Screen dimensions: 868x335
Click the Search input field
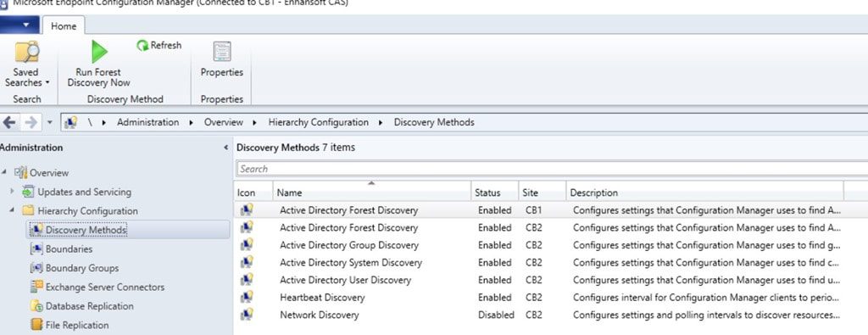coord(552,169)
